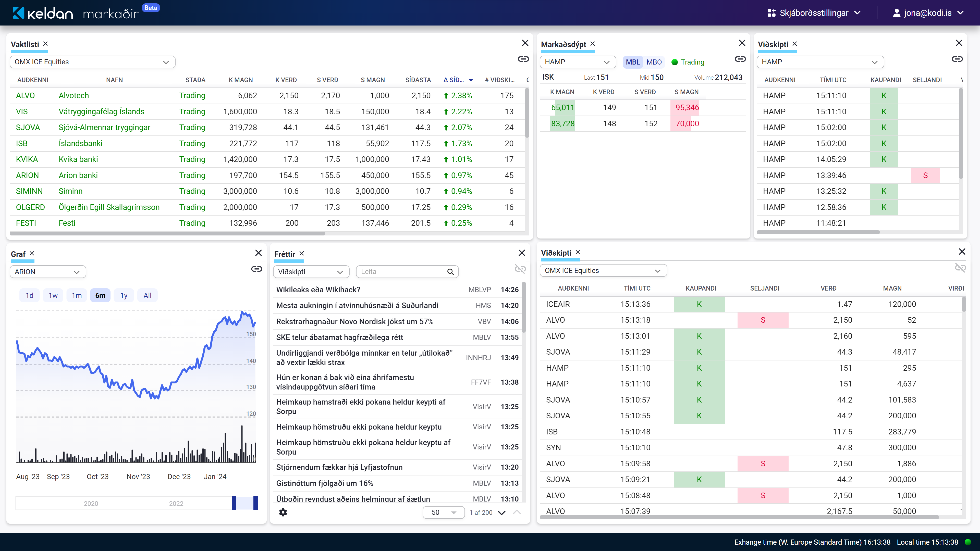Click the chart timeline range navigator handle

234,503
